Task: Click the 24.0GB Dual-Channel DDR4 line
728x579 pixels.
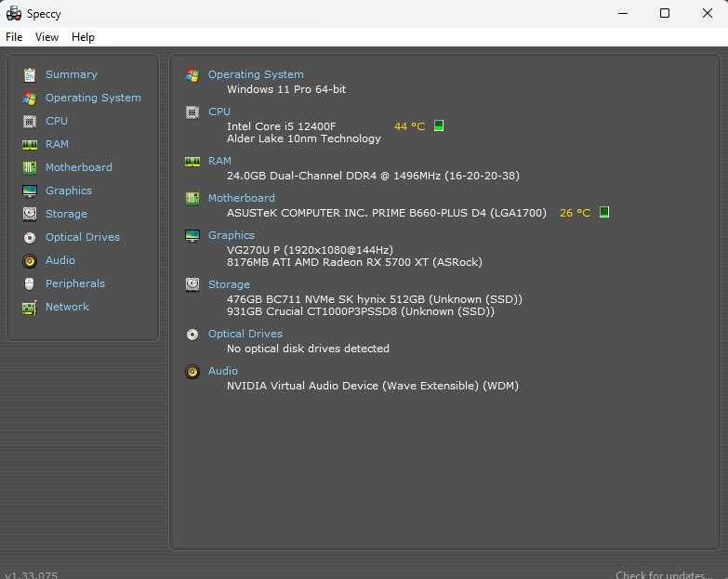Action: pos(373,176)
